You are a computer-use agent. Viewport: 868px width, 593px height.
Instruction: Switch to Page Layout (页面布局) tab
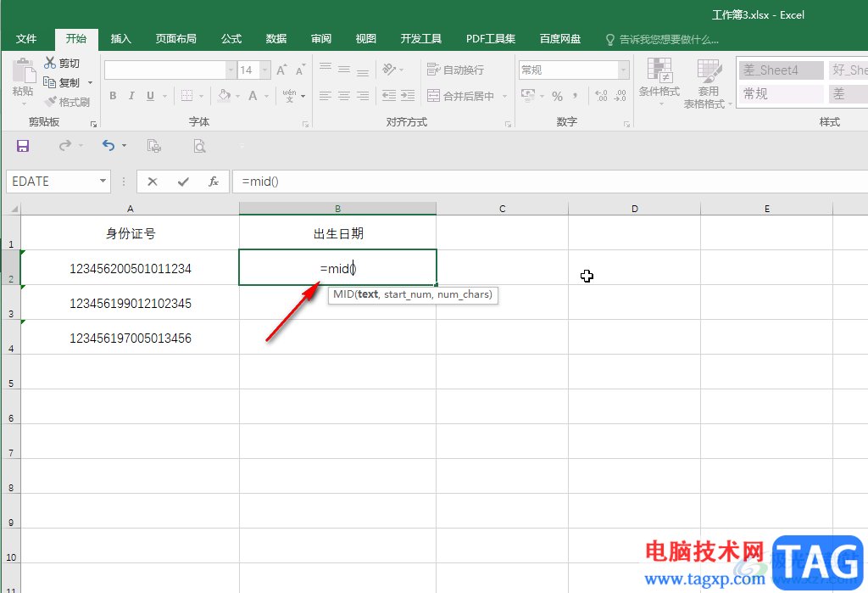[x=175, y=39]
